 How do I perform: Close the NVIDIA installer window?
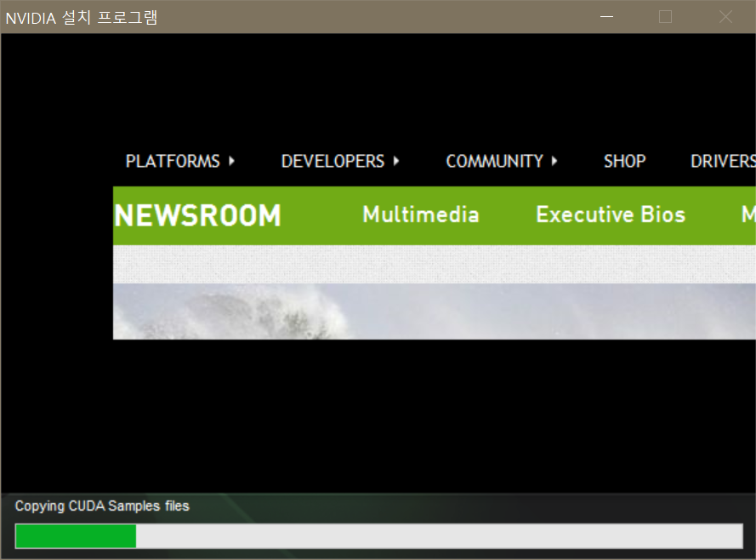tap(725, 17)
